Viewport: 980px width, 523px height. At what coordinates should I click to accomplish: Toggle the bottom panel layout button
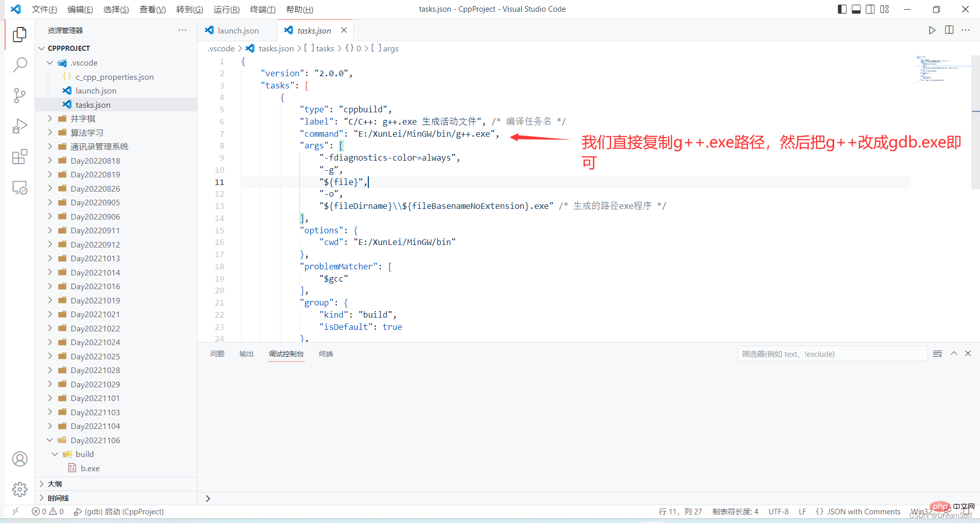(856, 9)
